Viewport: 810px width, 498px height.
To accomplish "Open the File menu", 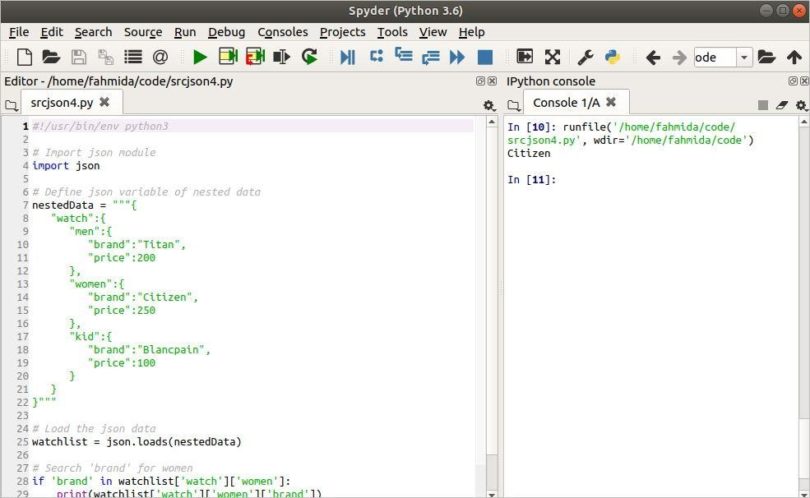I will pos(19,32).
